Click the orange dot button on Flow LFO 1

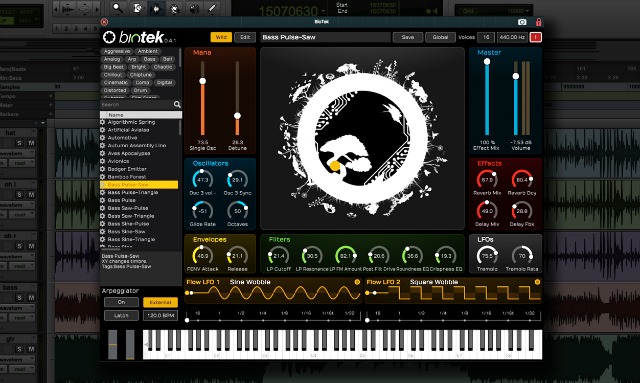(x=357, y=282)
